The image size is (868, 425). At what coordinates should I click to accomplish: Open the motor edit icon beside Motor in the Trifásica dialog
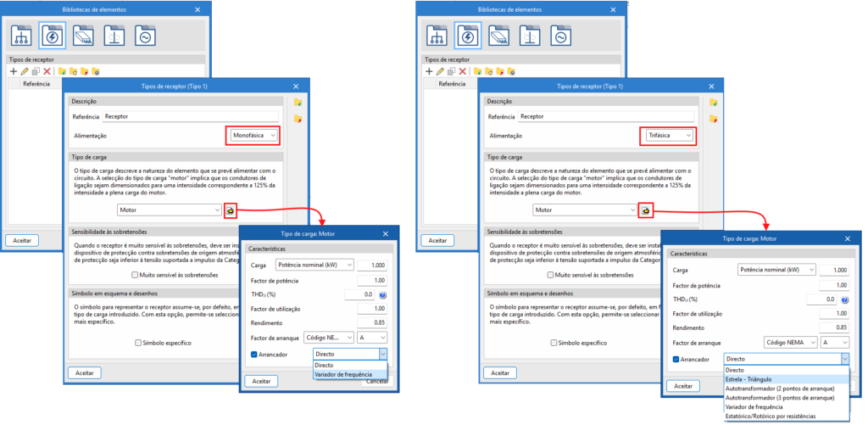point(645,210)
